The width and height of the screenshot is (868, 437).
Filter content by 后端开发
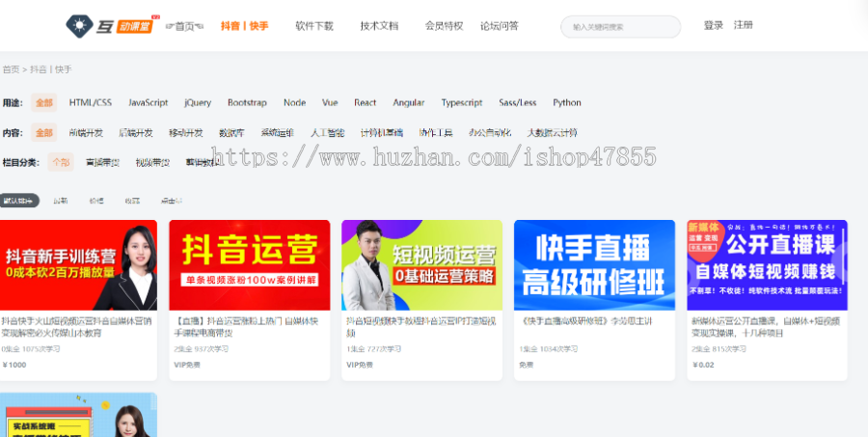[136, 132]
